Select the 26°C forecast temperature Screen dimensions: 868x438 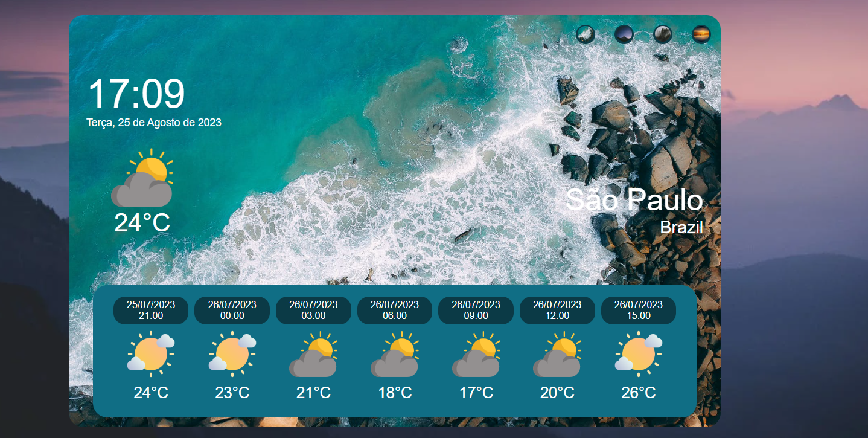pos(638,393)
